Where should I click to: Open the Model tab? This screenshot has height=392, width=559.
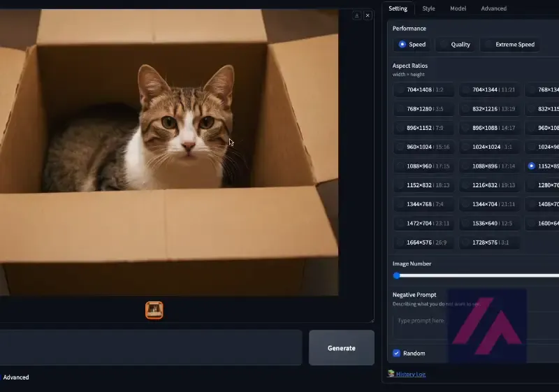click(458, 8)
